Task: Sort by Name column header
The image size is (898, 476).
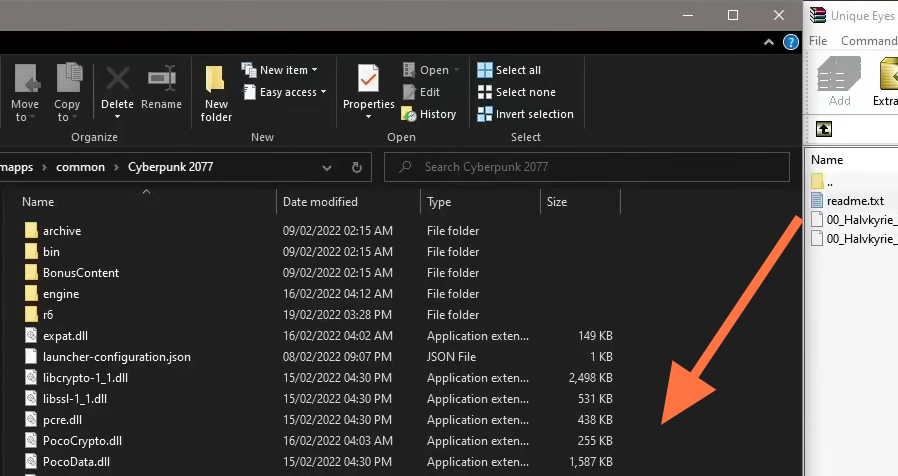Action: [38, 202]
